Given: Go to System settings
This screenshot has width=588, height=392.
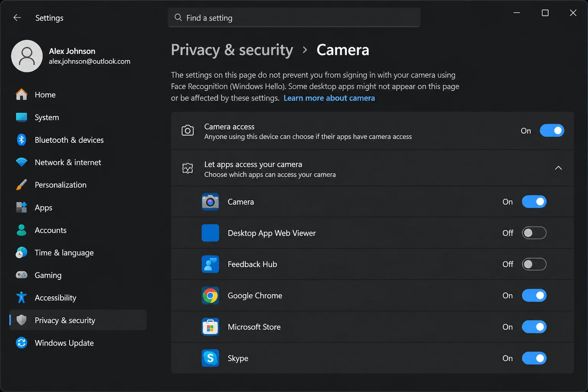Looking at the screenshot, I should [x=78, y=117].
